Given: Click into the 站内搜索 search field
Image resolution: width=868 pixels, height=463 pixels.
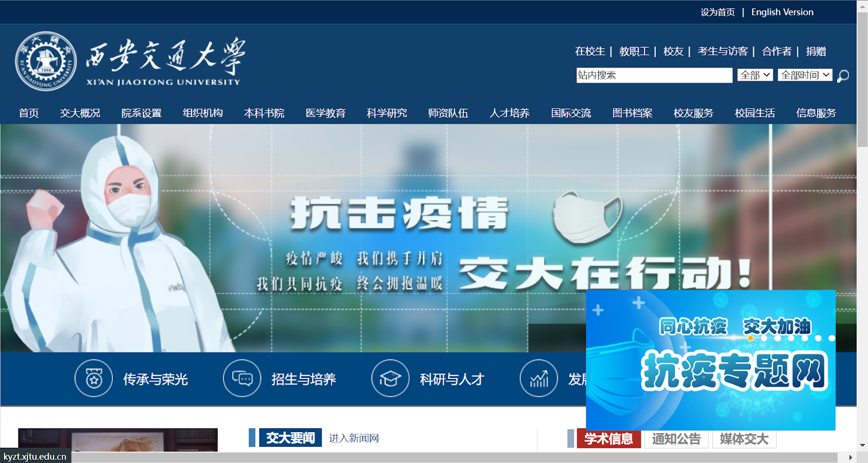Looking at the screenshot, I should point(654,75).
